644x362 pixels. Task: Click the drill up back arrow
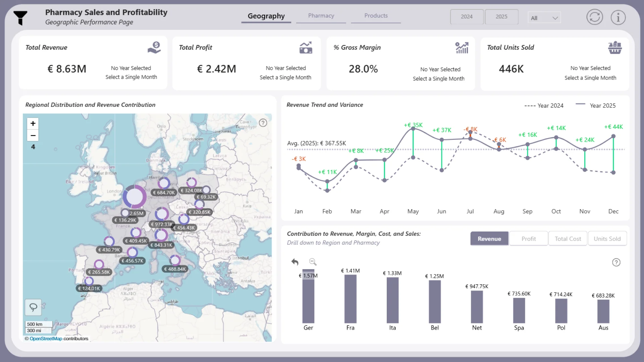tap(295, 262)
